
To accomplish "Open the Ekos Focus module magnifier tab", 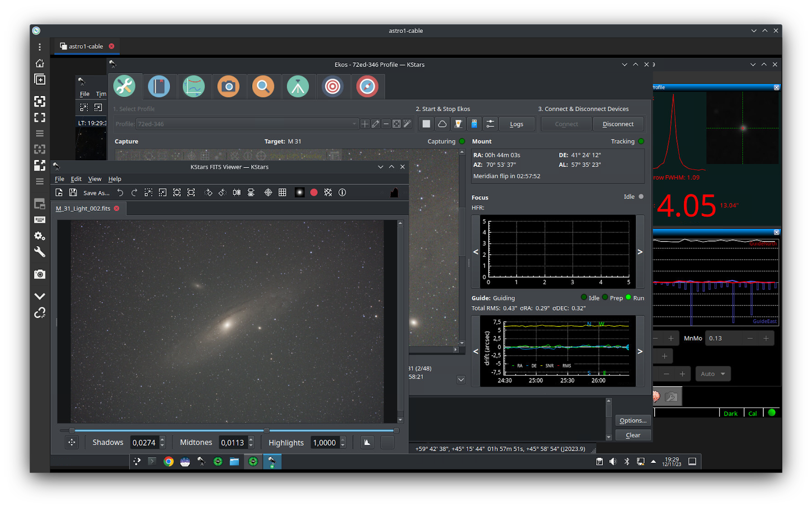I will coord(263,87).
